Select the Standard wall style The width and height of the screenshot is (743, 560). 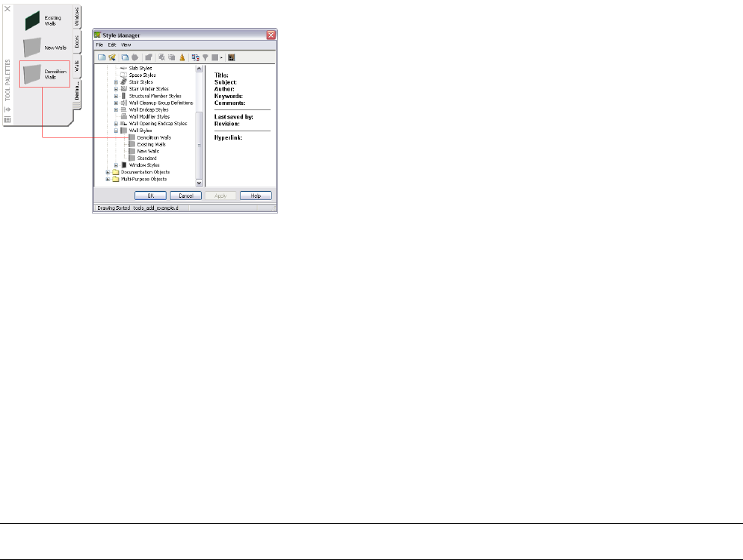pyautogui.click(x=146, y=158)
